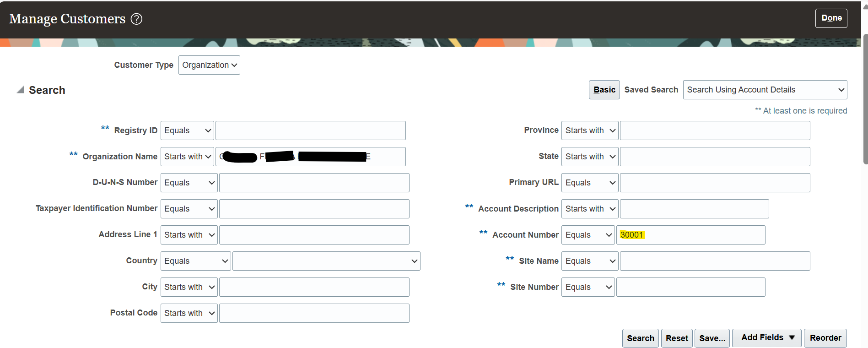
Task: Click the Done button
Action: [x=831, y=18]
